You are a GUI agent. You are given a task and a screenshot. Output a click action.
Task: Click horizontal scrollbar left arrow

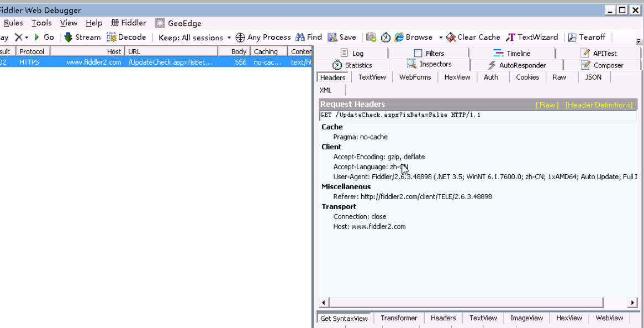coord(324,303)
